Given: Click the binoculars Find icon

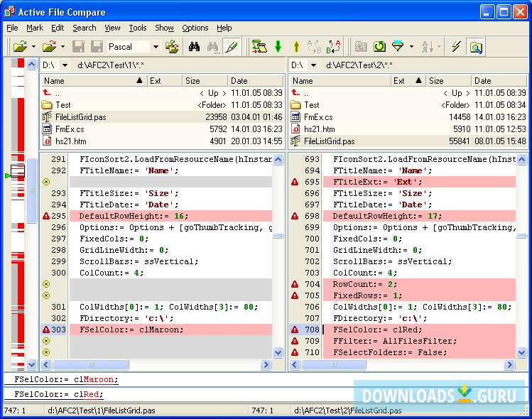Looking at the screenshot, I should 194,46.
